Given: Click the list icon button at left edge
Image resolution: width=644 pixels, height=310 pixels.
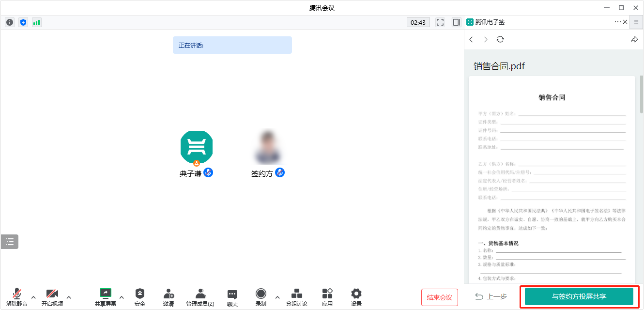Looking at the screenshot, I should coord(10,242).
